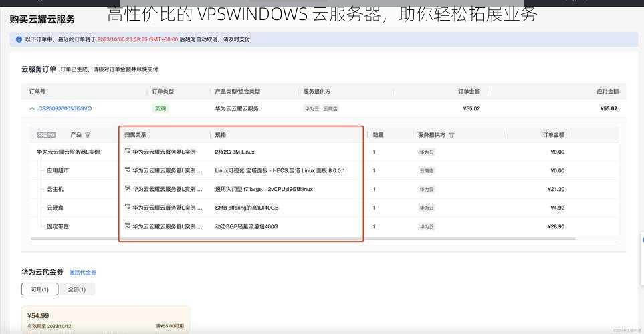Click the 订单号 column header
Image resolution: width=644 pixels, height=334 pixels.
point(37,91)
